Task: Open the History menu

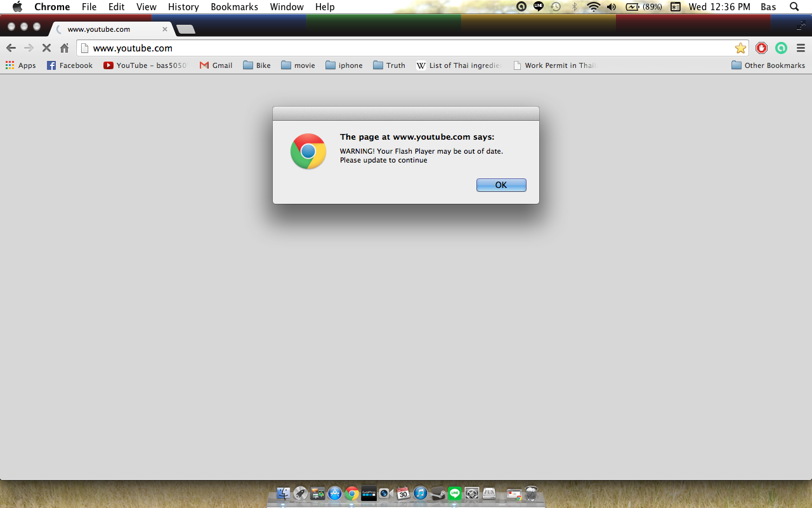Action: tap(183, 7)
